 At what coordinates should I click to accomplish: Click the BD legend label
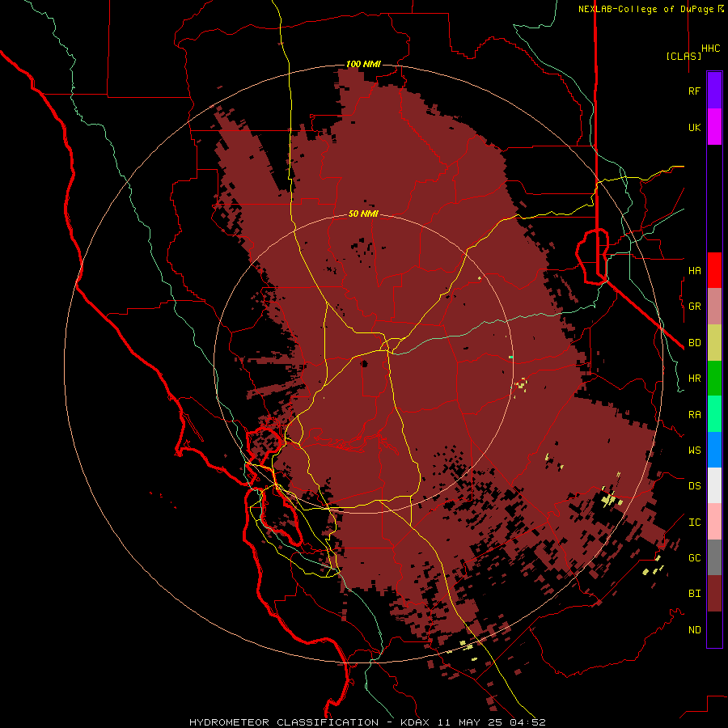695,343
